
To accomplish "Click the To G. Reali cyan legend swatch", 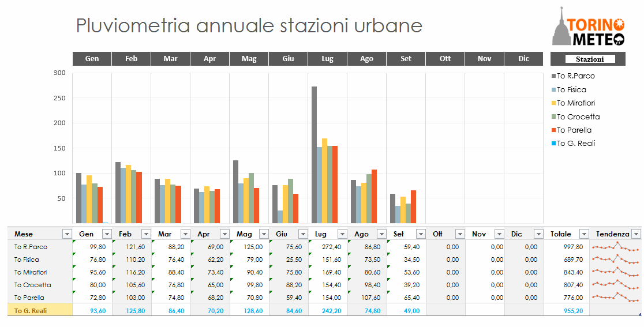I will pos(553,143).
